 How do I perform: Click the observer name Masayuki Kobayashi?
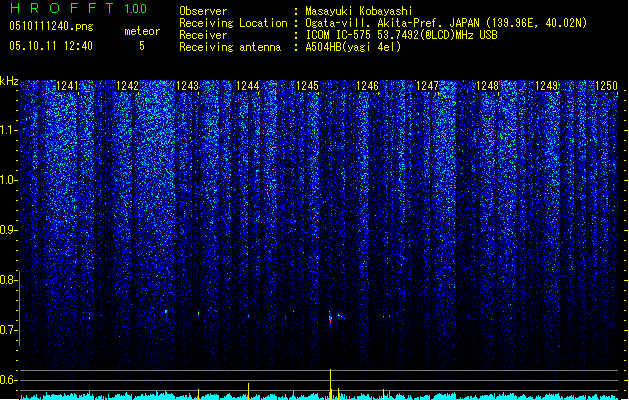pyautogui.click(x=359, y=11)
